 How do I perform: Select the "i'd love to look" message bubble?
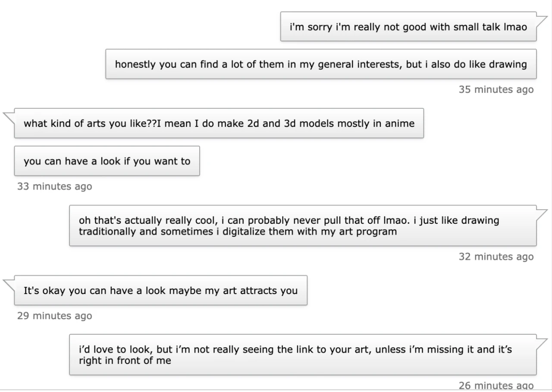302,354
